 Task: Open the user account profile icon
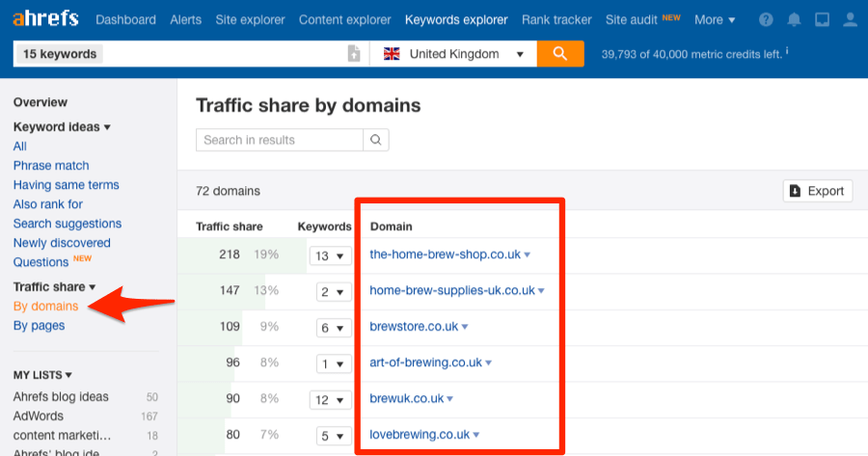pos(850,20)
